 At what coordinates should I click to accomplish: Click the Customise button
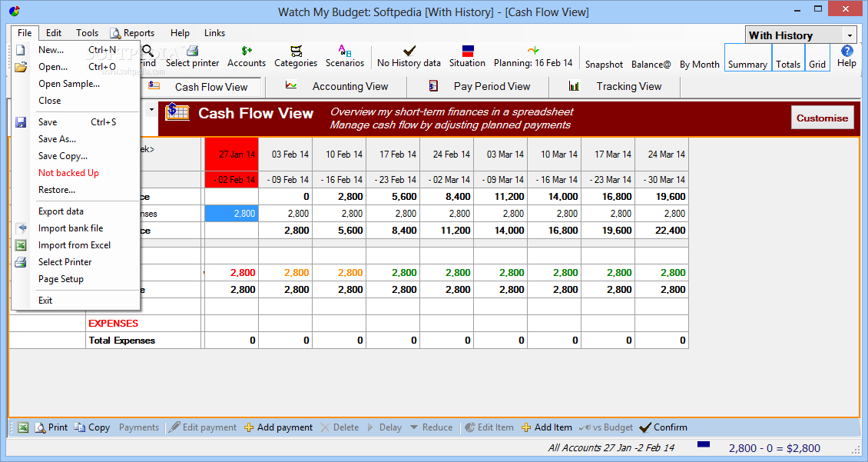[822, 118]
